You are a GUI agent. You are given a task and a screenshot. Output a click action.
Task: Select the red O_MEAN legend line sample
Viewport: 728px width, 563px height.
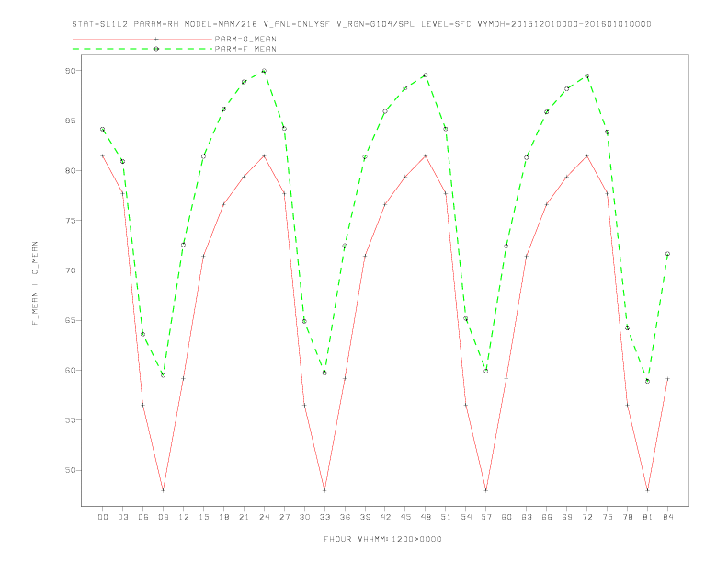142,39
